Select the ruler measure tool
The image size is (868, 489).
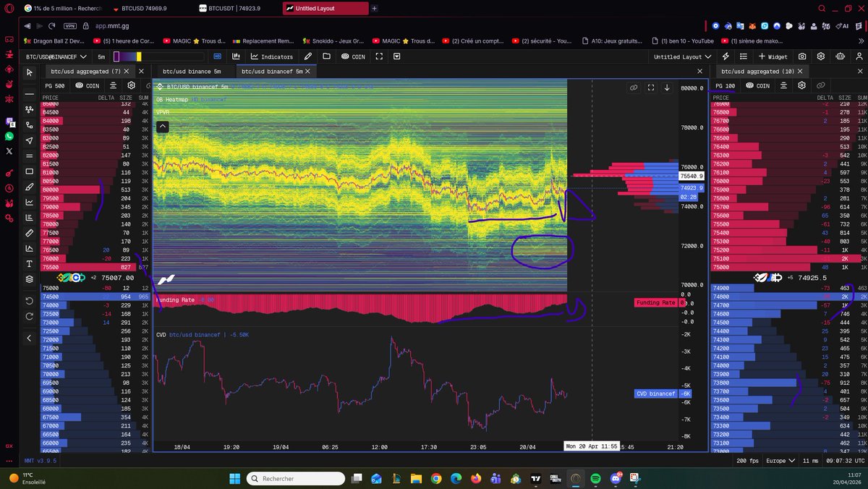30,233
